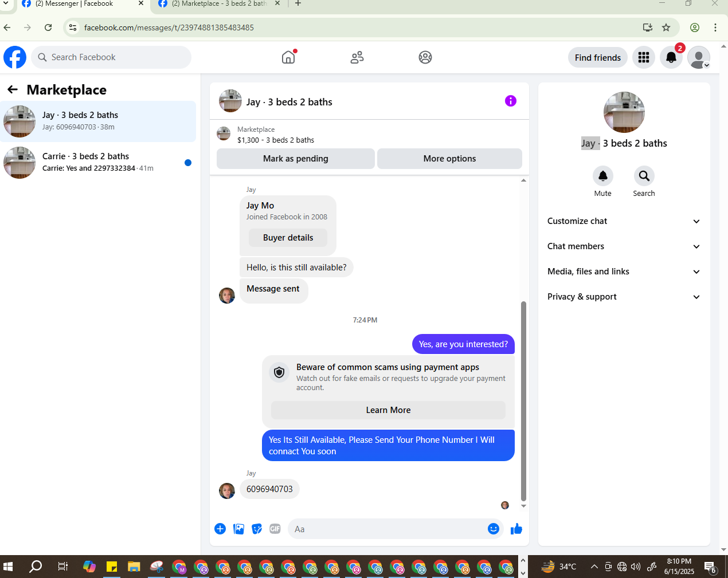Open account profile avatar menu

click(x=699, y=57)
